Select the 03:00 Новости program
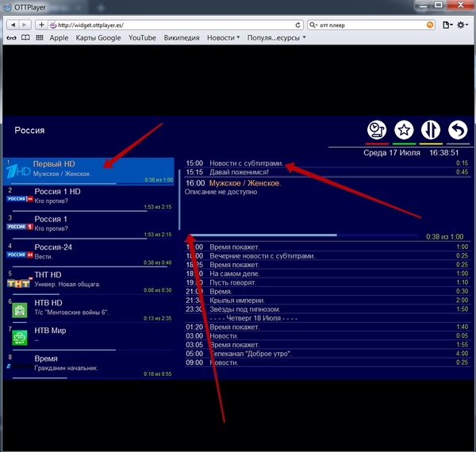Screen dimensions: 476x452 pyautogui.click(x=327, y=336)
